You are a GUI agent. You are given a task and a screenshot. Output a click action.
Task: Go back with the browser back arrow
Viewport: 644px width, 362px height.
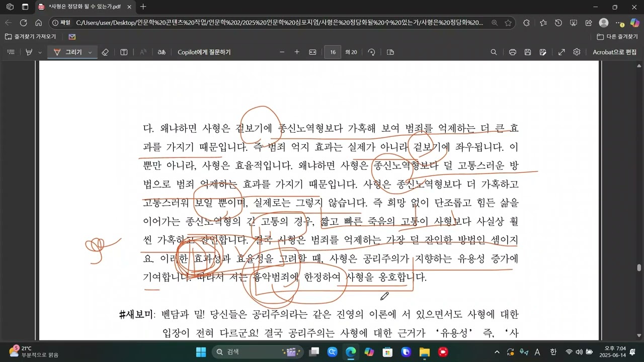point(9,23)
